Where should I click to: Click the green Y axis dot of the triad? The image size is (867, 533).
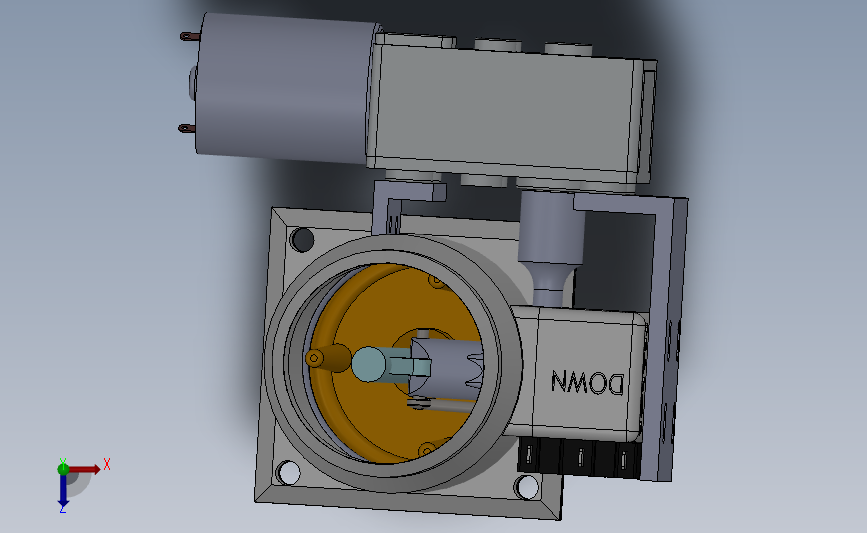63,469
